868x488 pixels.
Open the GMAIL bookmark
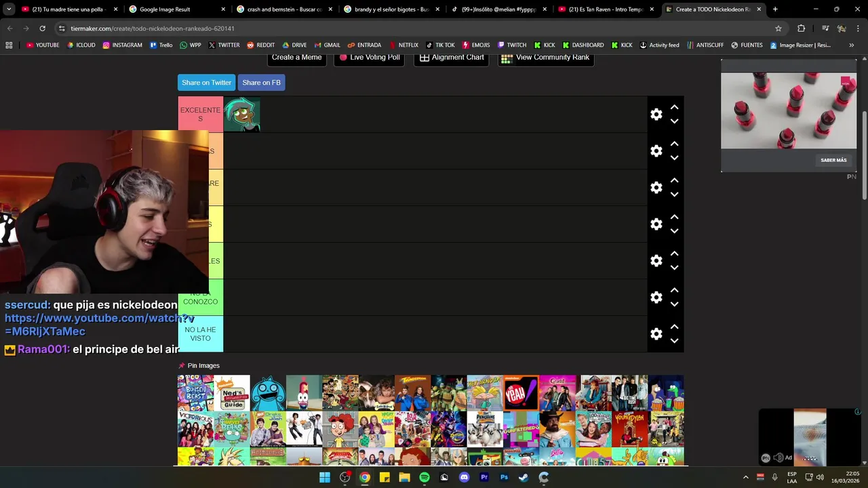pos(327,45)
